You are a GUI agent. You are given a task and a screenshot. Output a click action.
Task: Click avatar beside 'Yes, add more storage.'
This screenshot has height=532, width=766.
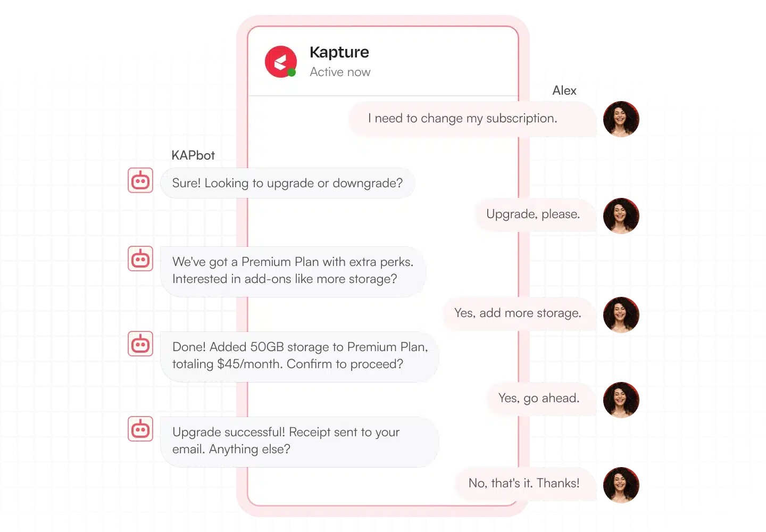click(x=621, y=315)
